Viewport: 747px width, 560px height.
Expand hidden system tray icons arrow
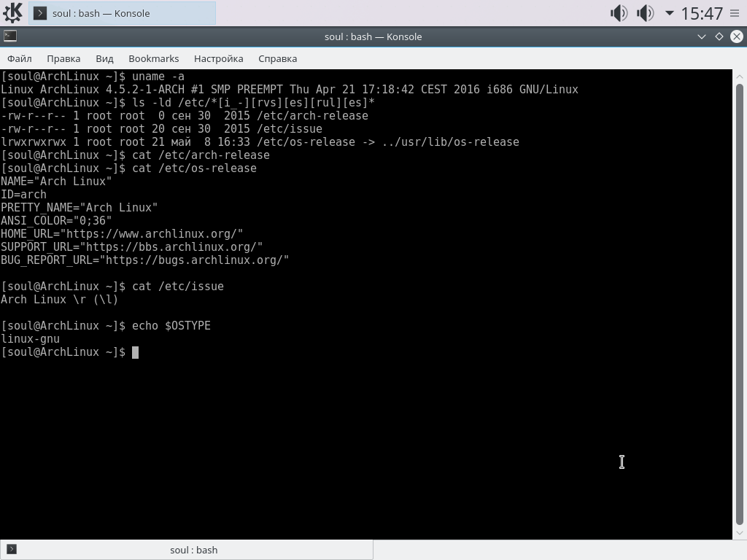point(670,13)
